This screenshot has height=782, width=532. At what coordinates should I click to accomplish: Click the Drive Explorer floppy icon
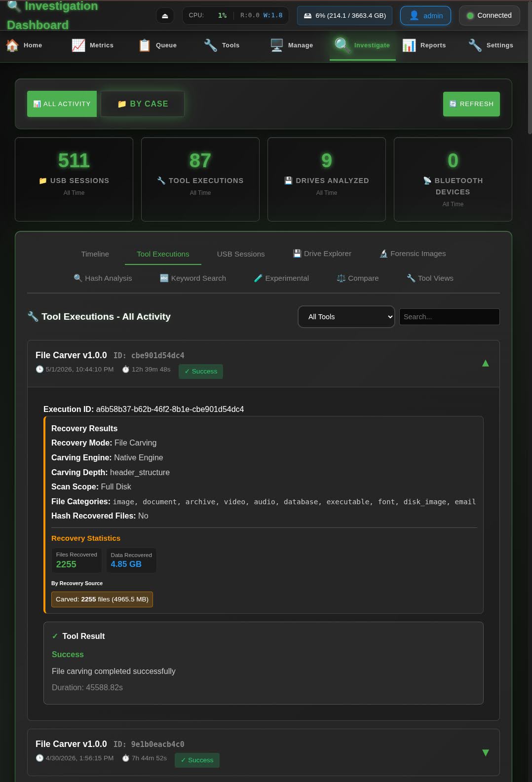297,254
